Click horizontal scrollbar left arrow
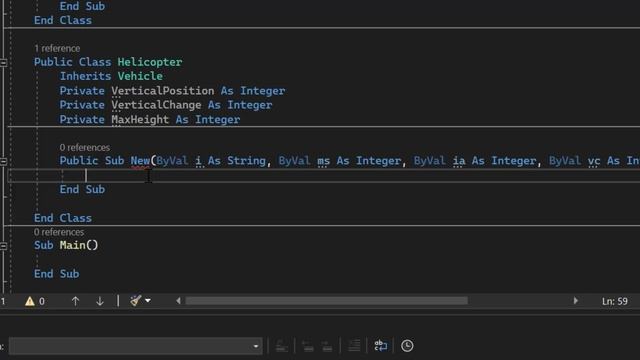The image size is (640, 360). 178,301
